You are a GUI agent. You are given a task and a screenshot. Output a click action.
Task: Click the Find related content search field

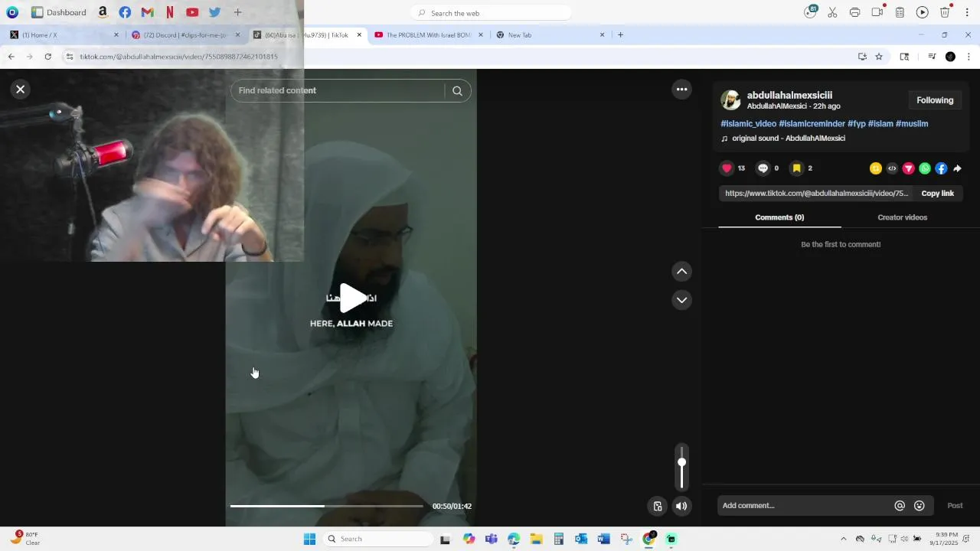338,91
